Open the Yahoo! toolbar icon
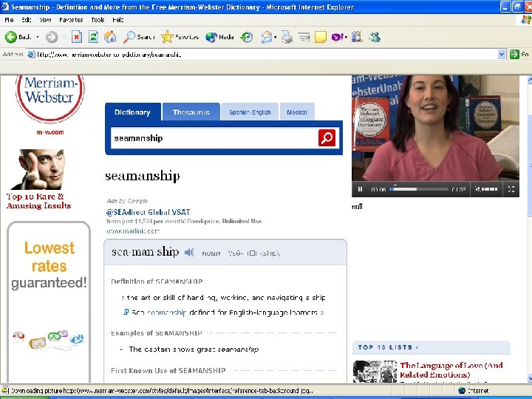532x399 pixels. click(x=337, y=37)
